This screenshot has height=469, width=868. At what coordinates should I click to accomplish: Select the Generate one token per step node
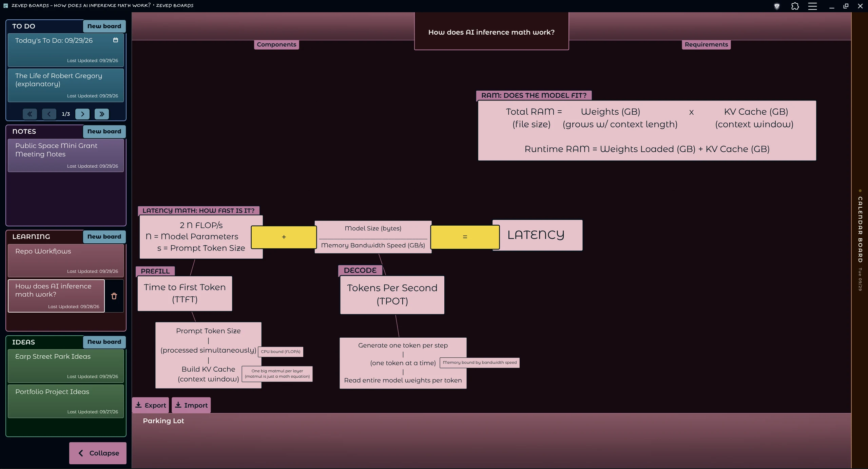click(x=403, y=363)
